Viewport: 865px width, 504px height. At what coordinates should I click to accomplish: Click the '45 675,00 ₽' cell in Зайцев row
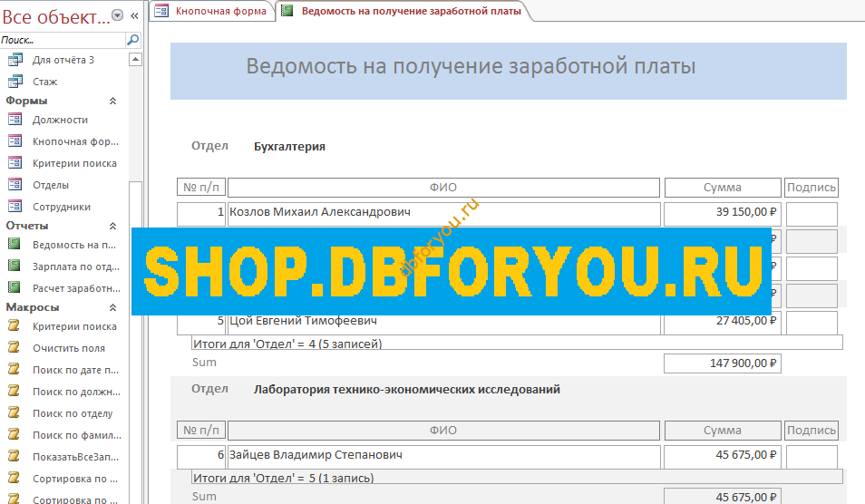(722, 457)
